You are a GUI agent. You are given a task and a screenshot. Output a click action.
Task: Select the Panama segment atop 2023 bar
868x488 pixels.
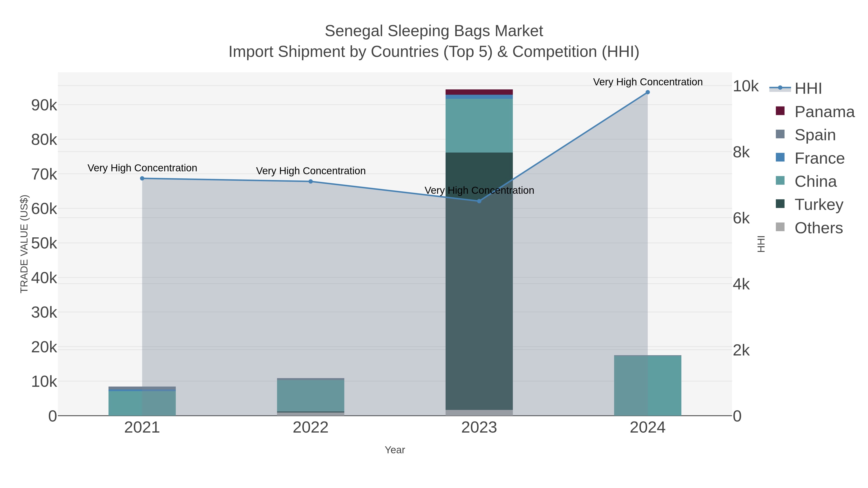[479, 92]
